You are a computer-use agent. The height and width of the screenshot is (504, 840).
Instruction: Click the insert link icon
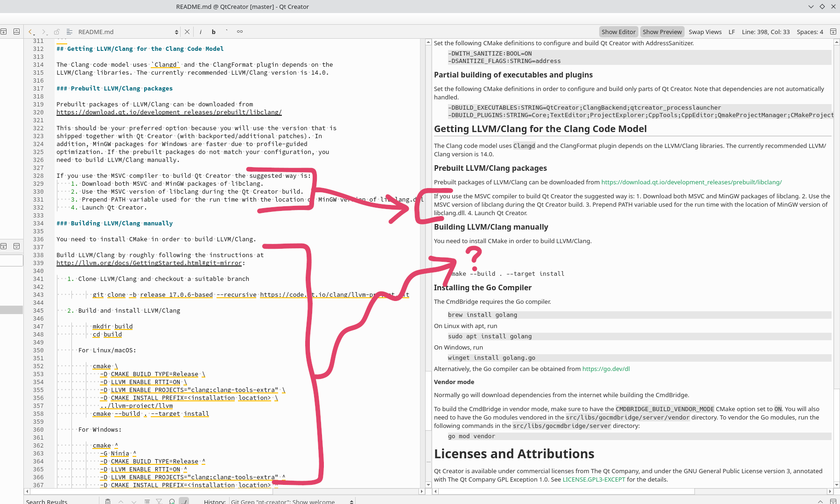pyautogui.click(x=240, y=32)
